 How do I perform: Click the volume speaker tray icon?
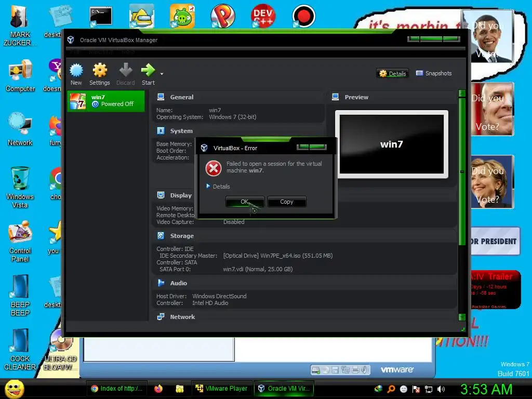point(441,389)
